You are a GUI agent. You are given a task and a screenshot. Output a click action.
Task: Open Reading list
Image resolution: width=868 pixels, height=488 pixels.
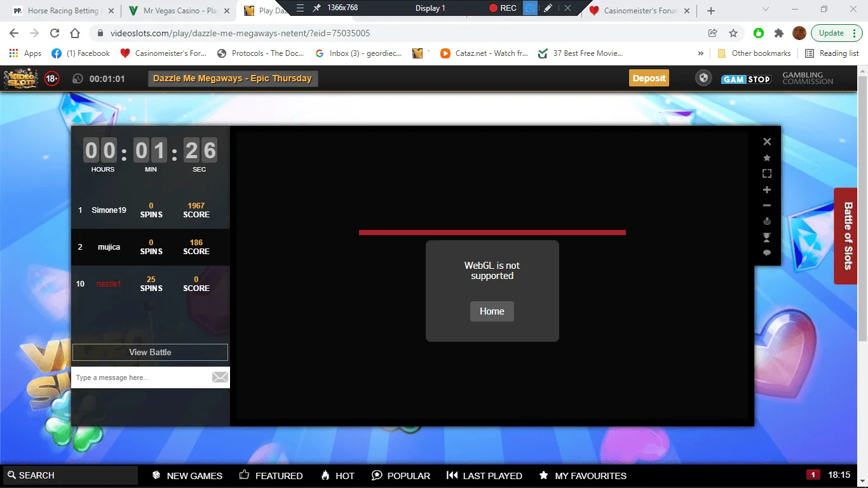(x=832, y=53)
